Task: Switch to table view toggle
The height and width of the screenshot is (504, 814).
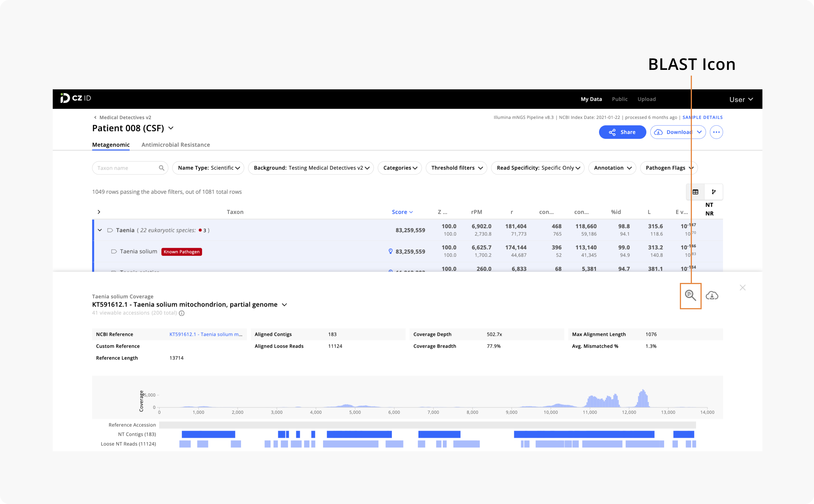Action: click(695, 192)
